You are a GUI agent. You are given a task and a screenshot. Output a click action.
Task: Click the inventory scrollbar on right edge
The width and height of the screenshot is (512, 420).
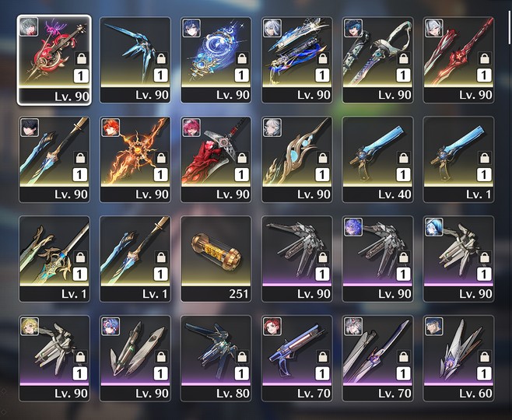pos(510,28)
